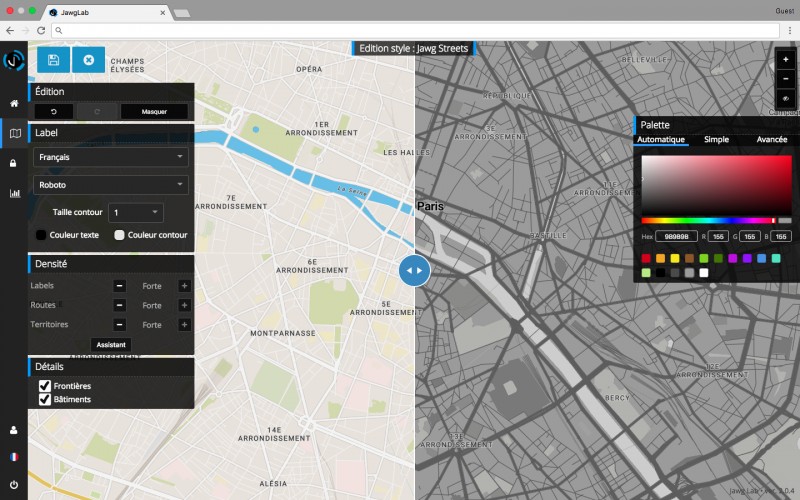Pick the white palette swatch

(x=704, y=273)
